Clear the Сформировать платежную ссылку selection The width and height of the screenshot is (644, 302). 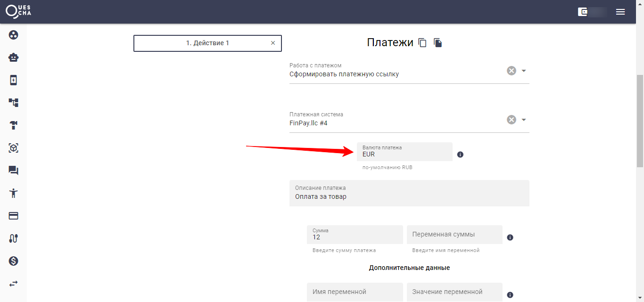pyautogui.click(x=511, y=70)
